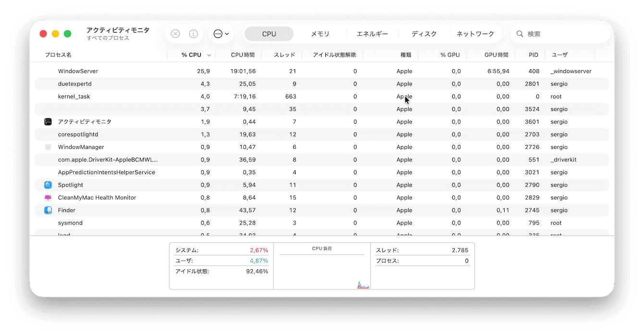This screenshot has width=644, height=336.
Task: Select the Finder process name
Action: point(67,210)
